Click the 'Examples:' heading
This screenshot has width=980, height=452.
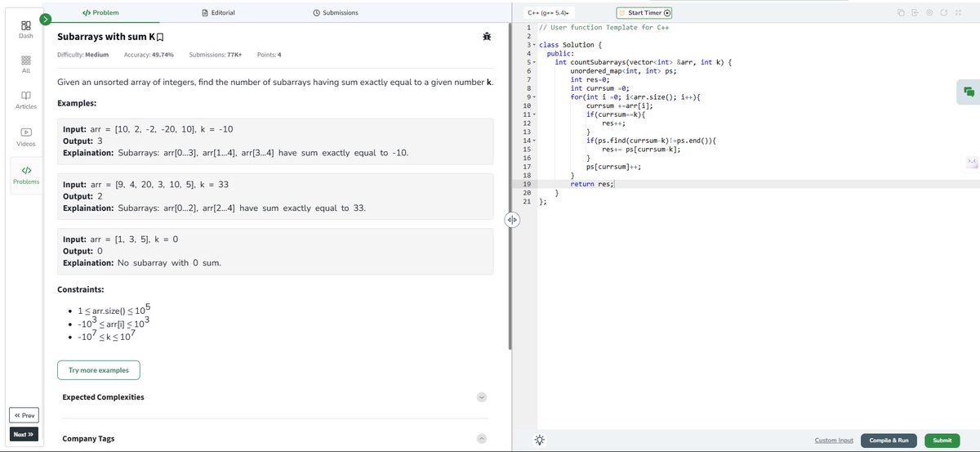coord(77,104)
